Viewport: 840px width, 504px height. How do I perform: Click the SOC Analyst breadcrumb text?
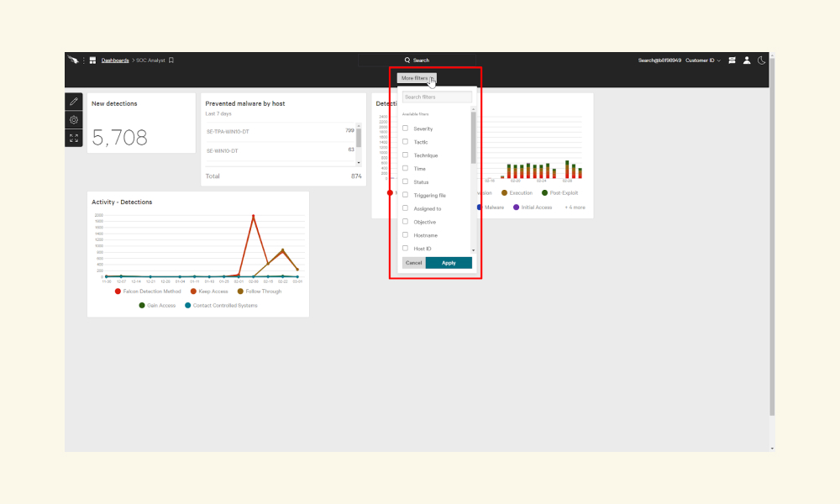pos(150,60)
